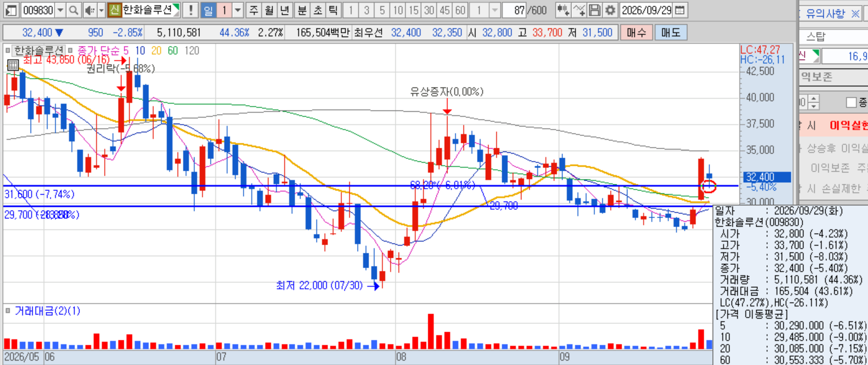Click the 유상증자(0.00%) event marker
The height and width of the screenshot is (365, 868).
tap(447, 92)
